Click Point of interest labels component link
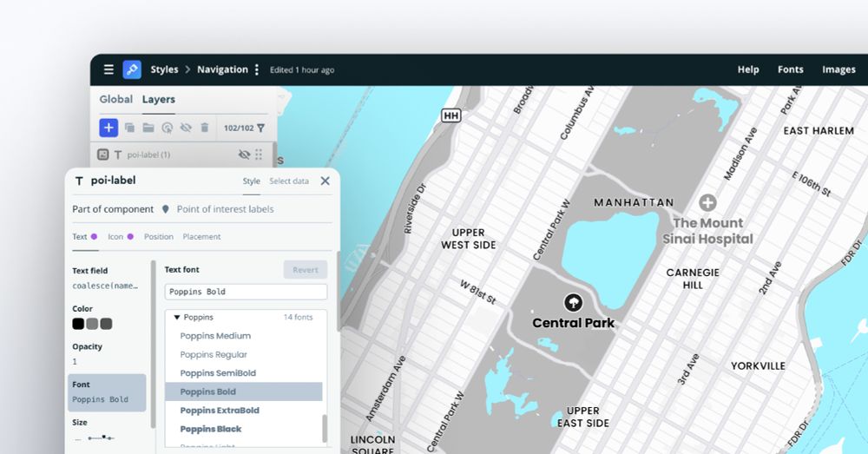The height and width of the screenshot is (454, 868). pos(226,209)
